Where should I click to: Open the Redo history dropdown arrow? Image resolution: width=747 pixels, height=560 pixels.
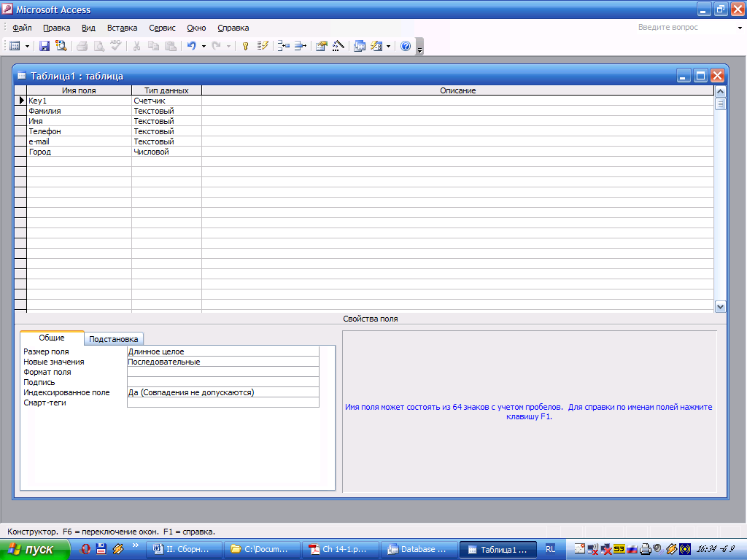click(x=228, y=46)
